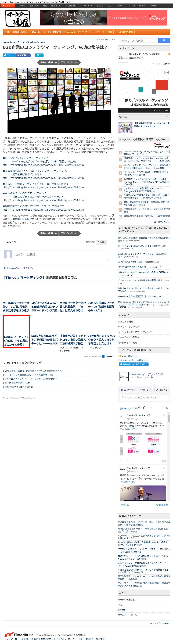
Task: Select ビジネス in the top menu bar
Action: click(34, 5)
